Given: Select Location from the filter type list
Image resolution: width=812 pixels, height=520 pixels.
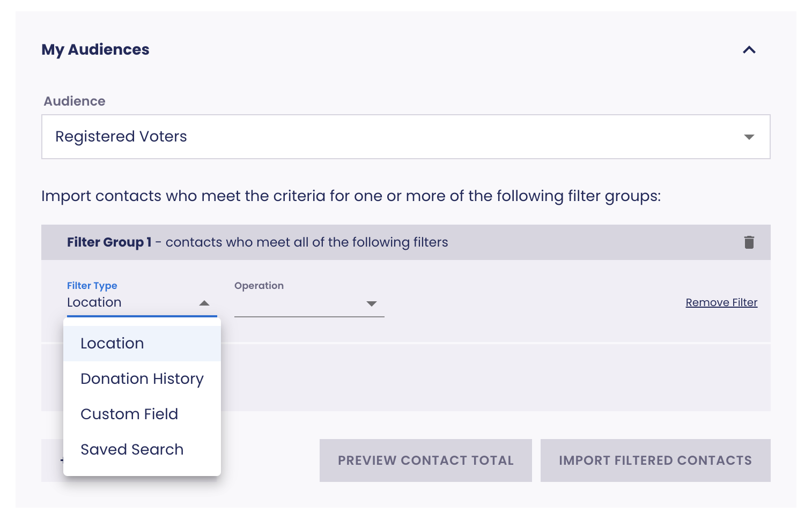Looking at the screenshot, I should (112, 344).
